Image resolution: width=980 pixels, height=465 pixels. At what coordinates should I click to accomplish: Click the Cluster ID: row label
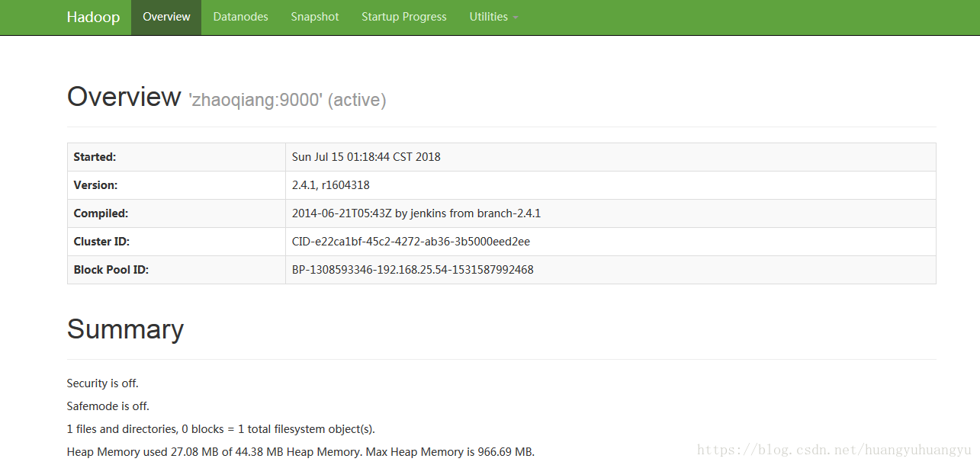101,242
